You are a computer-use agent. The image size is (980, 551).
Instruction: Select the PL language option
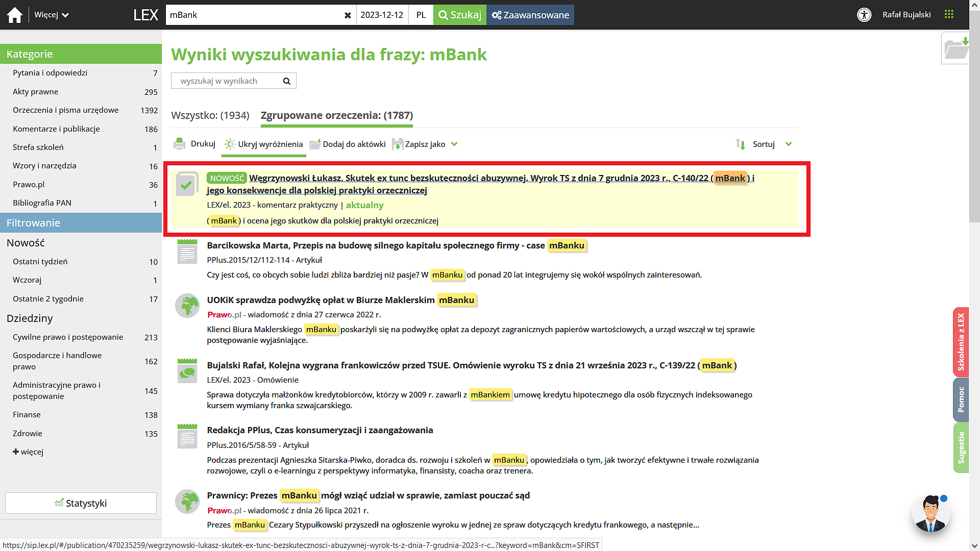[x=421, y=15]
